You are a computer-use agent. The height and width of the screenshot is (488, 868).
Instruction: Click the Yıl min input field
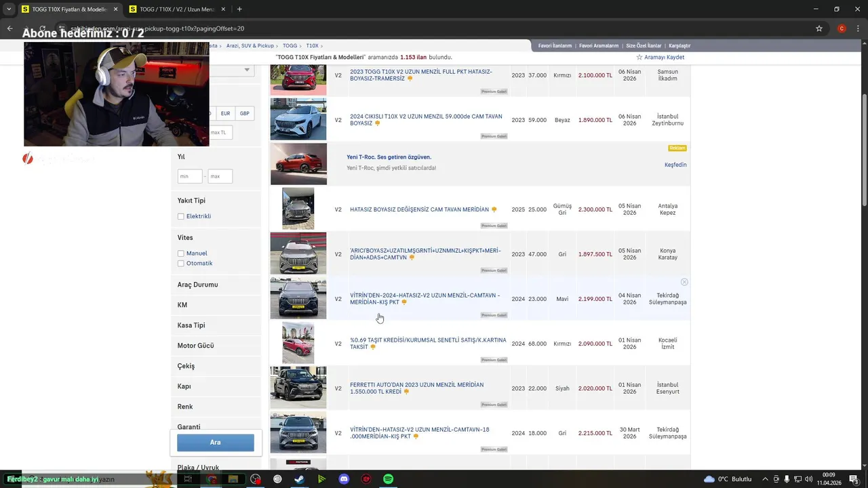pyautogui.click(x=190, y=176)
